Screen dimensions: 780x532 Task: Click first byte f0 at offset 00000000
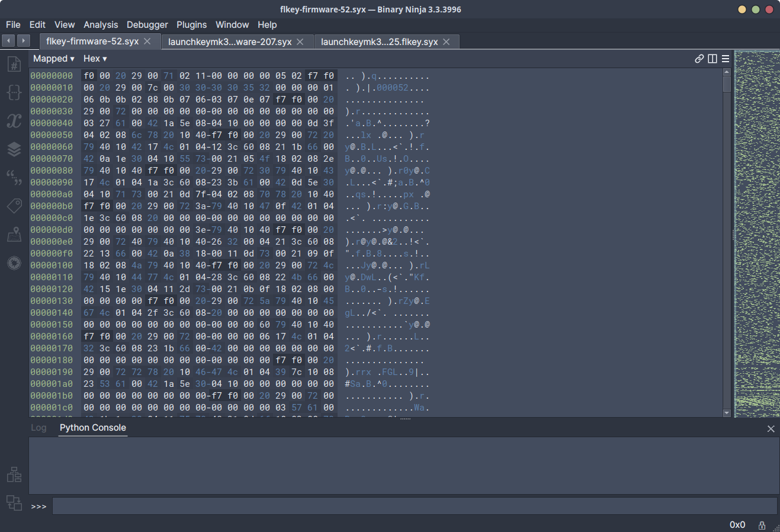click(x=89, y=76)
